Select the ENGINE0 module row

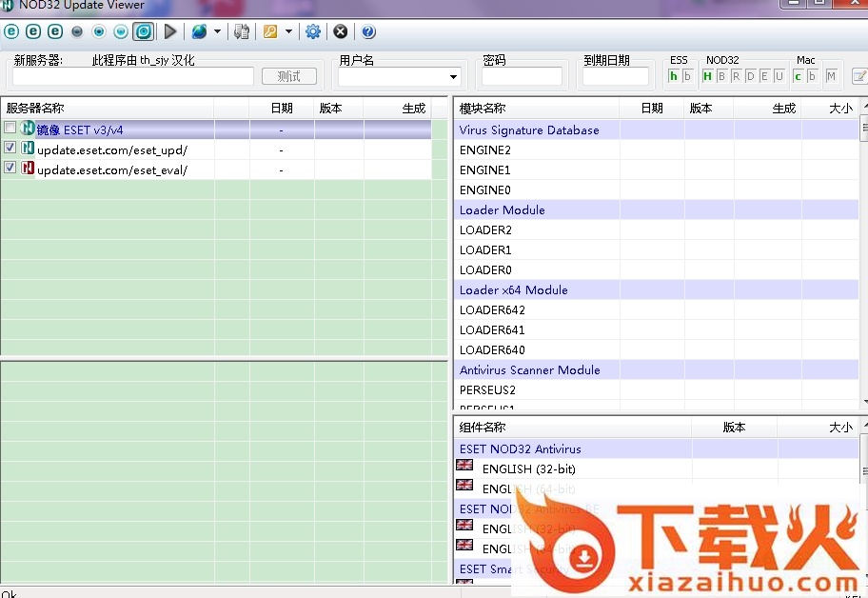[656, 189]
